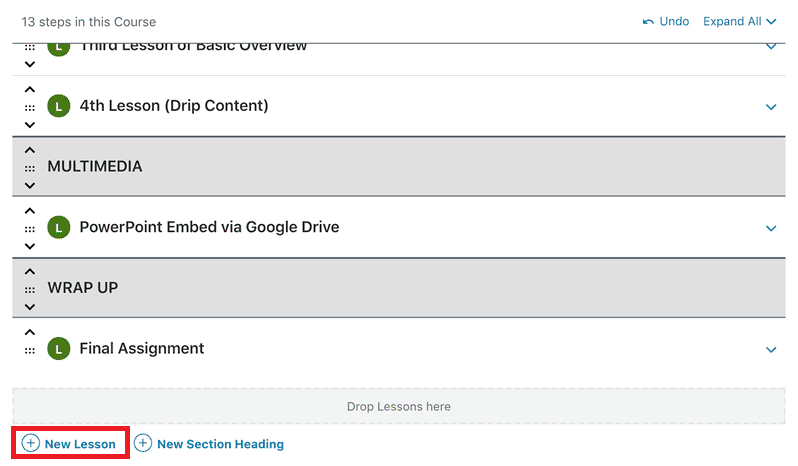The image size is (798, 466).
Task: Move WRAP UP section up with arrow
Action: point(30,271)
